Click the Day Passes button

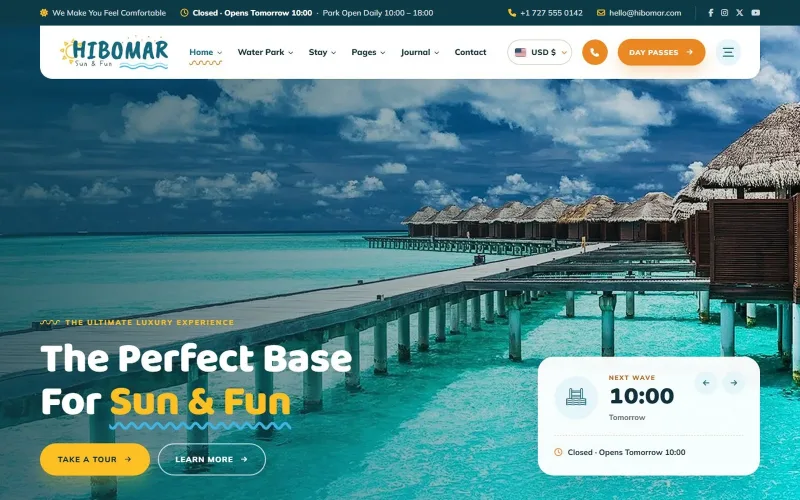point(661,52)
